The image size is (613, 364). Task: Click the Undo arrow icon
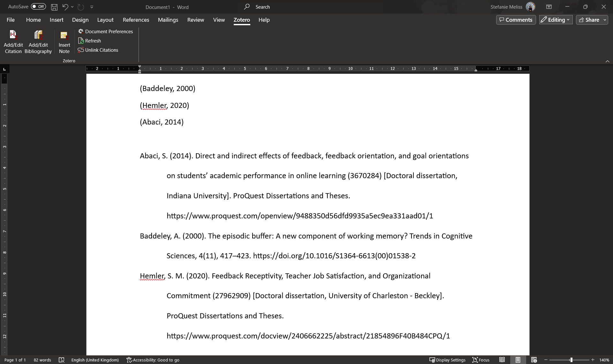(65, 7)
